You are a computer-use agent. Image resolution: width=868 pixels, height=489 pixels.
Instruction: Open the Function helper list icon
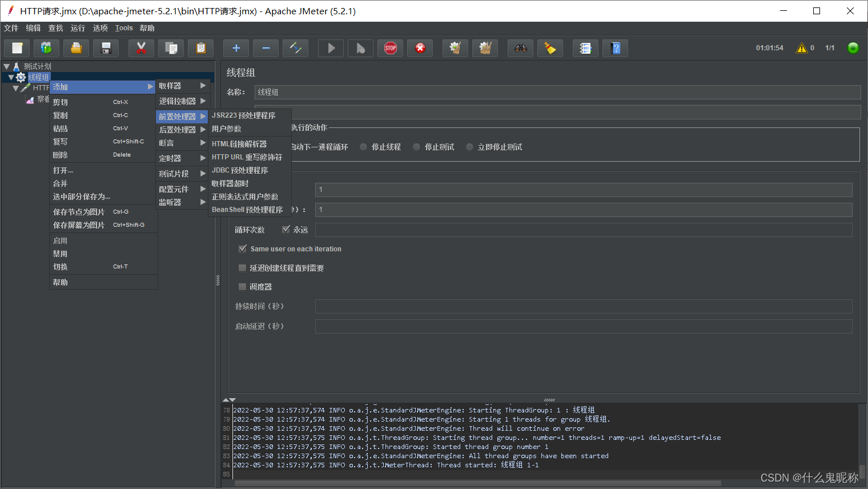pos(586,48)
